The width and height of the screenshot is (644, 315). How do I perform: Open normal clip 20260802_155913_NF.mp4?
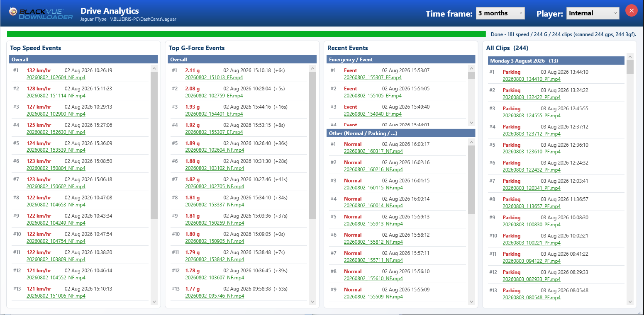[373, 224]
